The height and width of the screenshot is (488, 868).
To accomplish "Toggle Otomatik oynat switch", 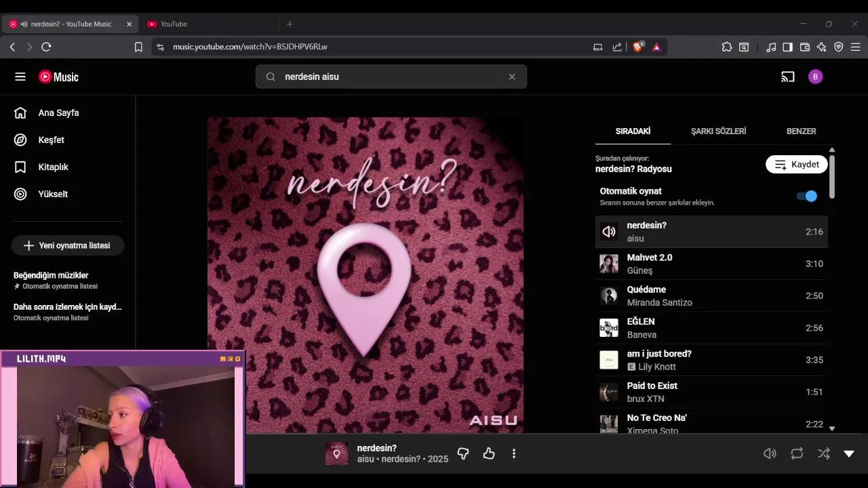I will (807, 196).
